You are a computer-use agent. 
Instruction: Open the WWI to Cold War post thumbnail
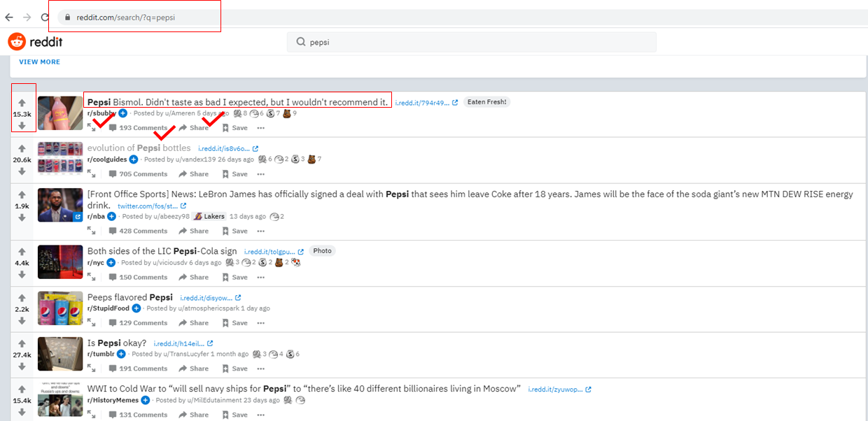[60, 400]
